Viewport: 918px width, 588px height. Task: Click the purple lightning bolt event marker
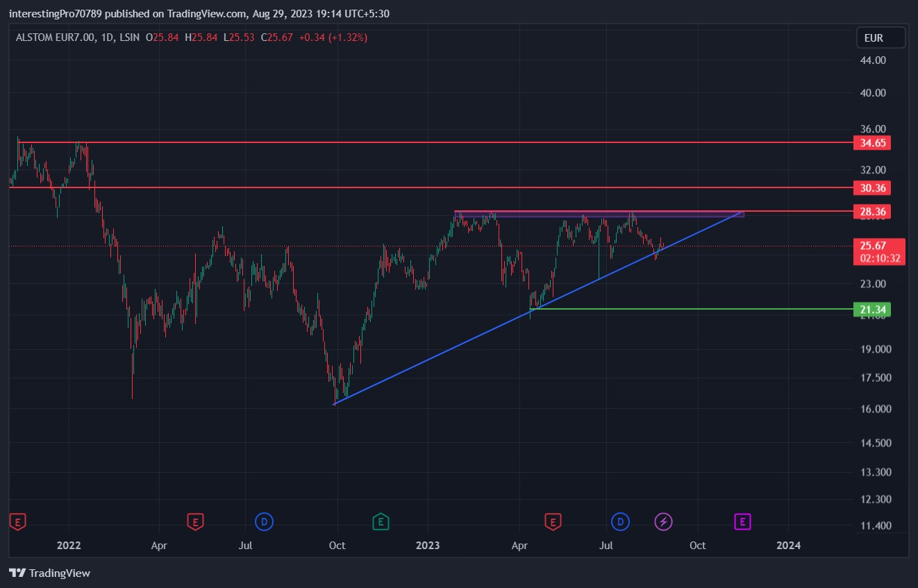click(664, 521)
